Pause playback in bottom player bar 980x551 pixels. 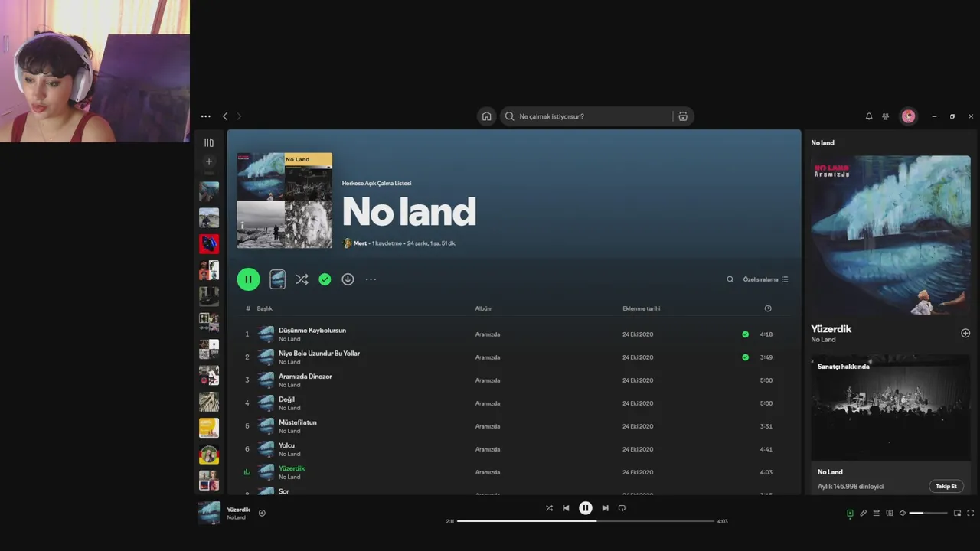pos(586,508)
